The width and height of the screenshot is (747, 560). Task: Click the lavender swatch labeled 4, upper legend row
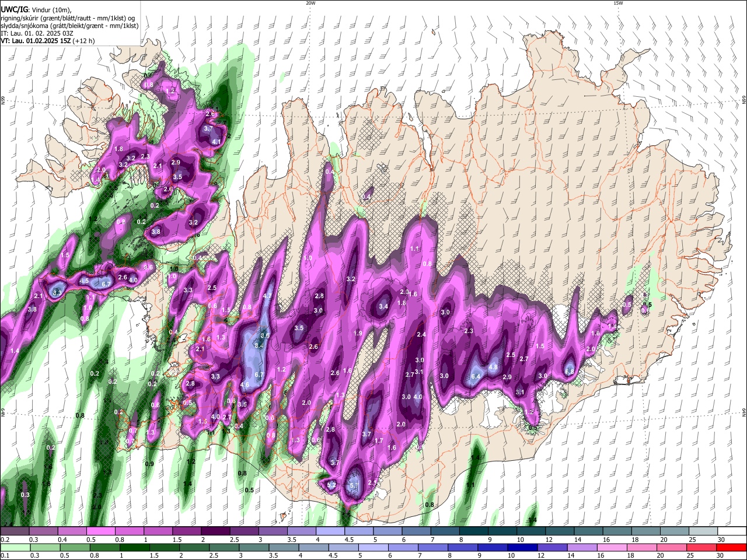330,531
